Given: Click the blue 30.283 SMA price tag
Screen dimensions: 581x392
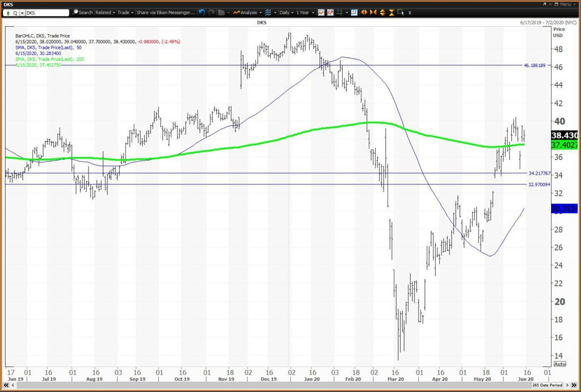Looking at the screenshot, I should (x=565, y=209).
